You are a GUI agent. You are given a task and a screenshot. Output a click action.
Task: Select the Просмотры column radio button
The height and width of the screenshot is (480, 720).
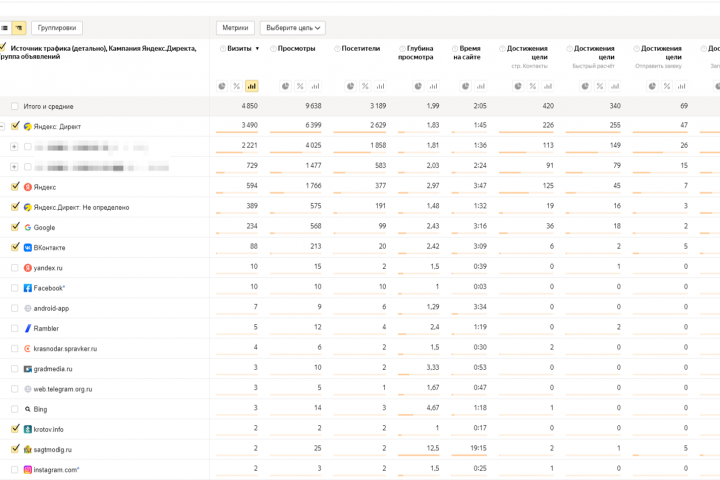point(273,48)
